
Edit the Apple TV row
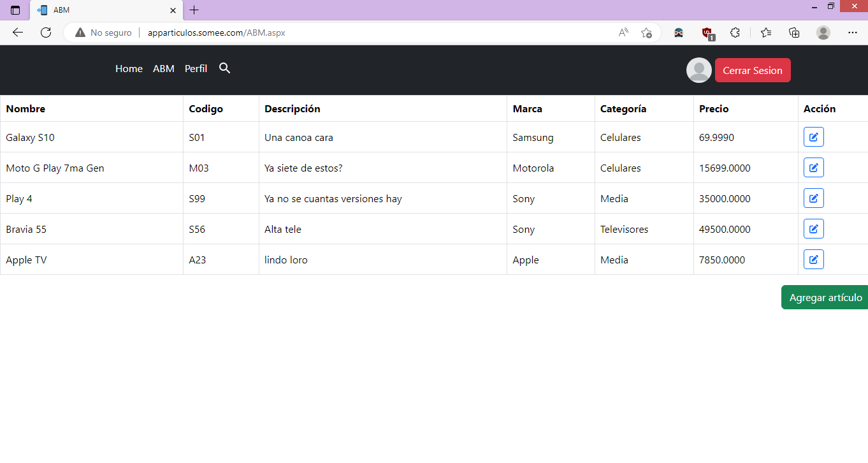[x=814, y=260]
